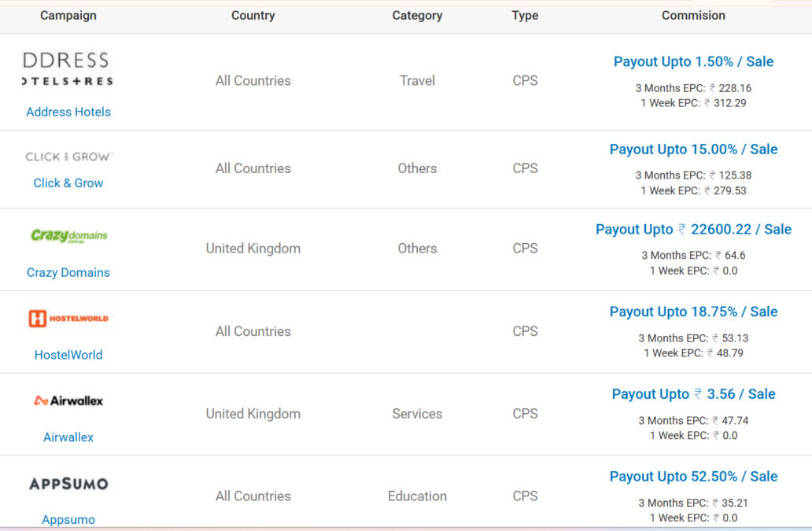Select Payout Upto ₹ 3.56 / Sale
Viewport: 812px width, 531px height.
(693, 394)
